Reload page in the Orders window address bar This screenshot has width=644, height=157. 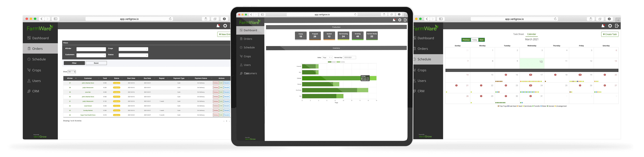coord(170,19)
